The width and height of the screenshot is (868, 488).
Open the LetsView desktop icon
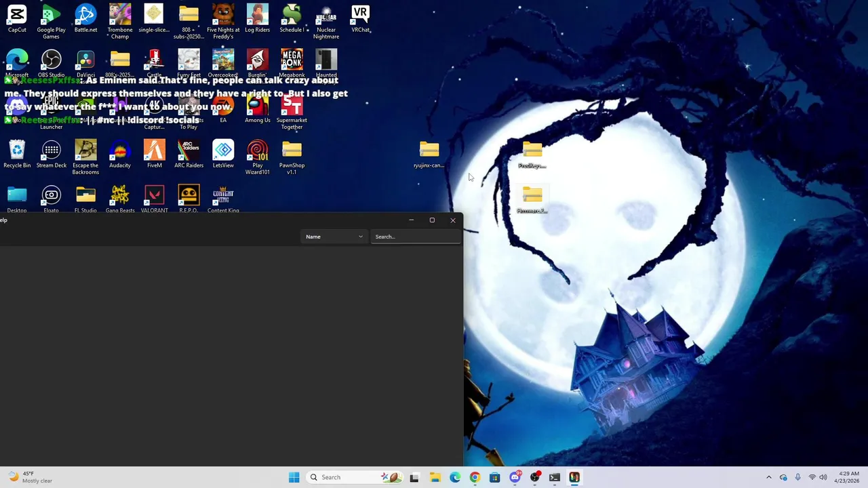[223, 154]
